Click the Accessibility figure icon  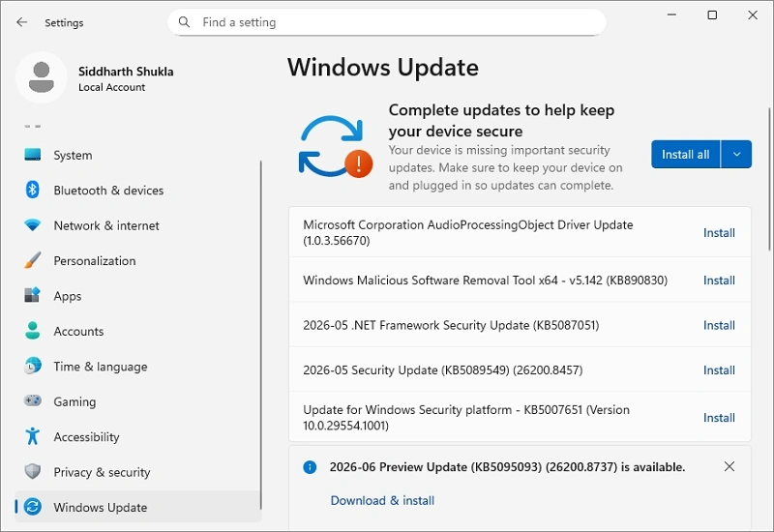click(x=33, y=436)
